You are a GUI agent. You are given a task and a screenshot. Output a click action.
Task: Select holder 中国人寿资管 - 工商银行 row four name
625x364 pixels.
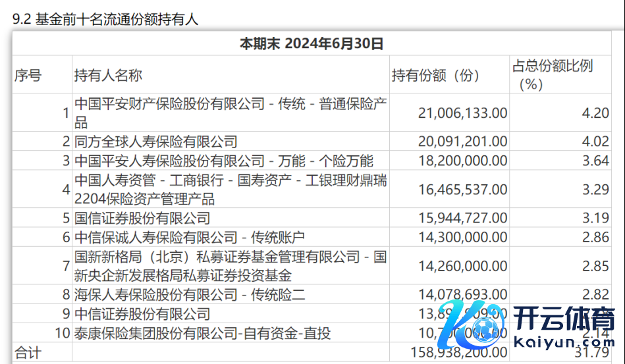coord(231,189)
